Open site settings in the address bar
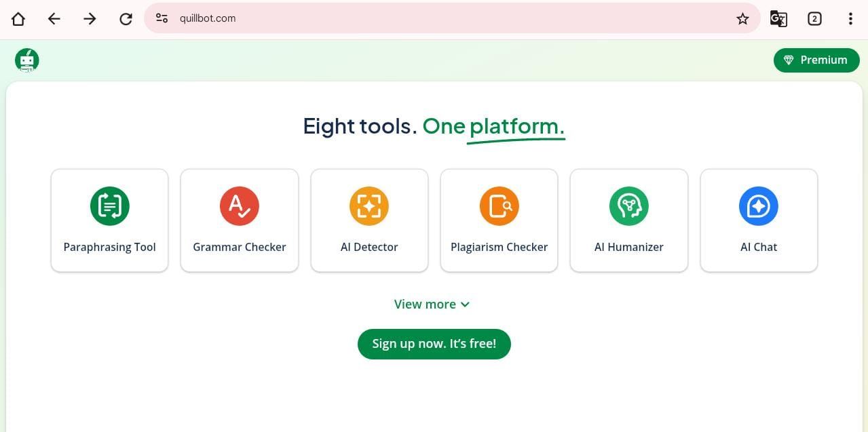 click(x=162, y=18)
